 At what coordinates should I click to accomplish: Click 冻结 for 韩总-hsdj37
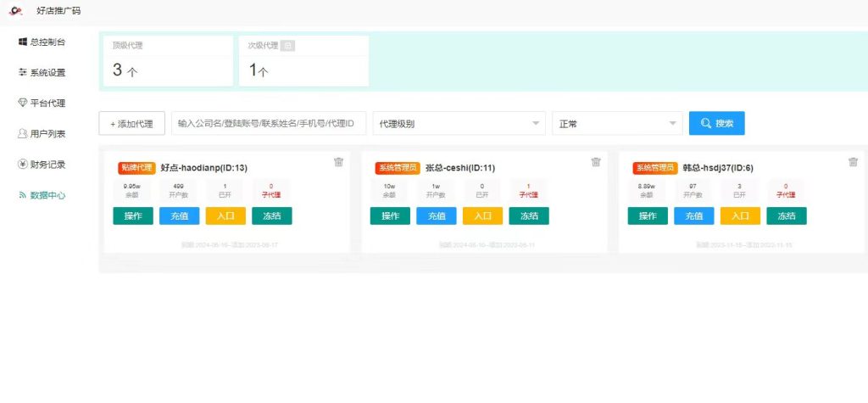(x=787, y=216)
